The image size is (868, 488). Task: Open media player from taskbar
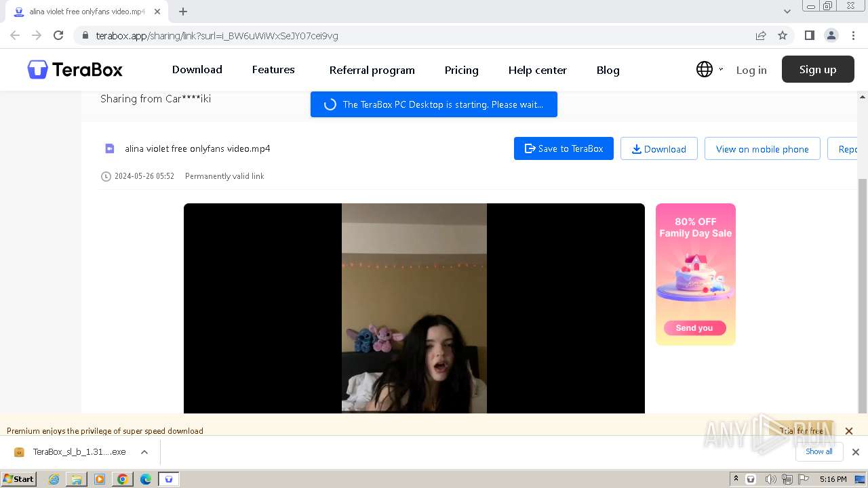(100, 479)
